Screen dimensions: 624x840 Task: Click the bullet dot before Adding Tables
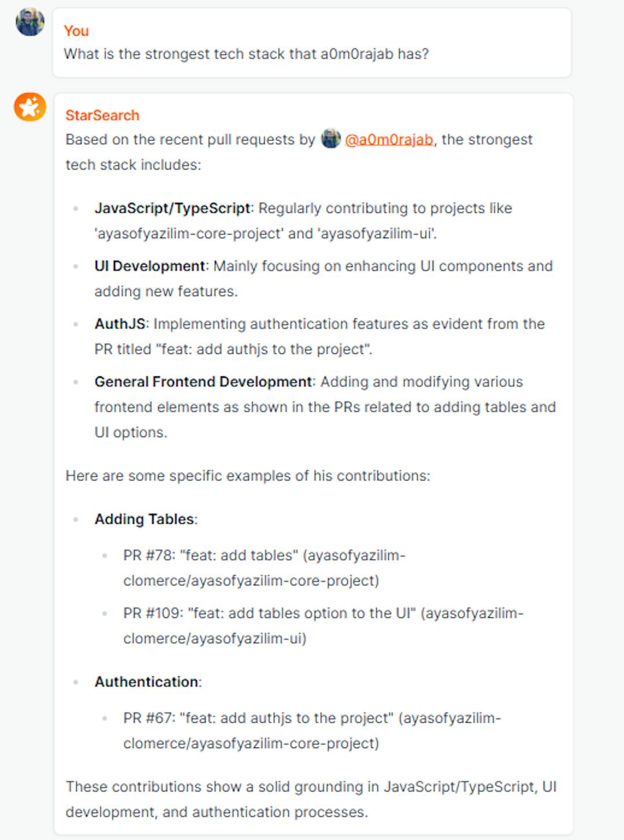point(76,520)
